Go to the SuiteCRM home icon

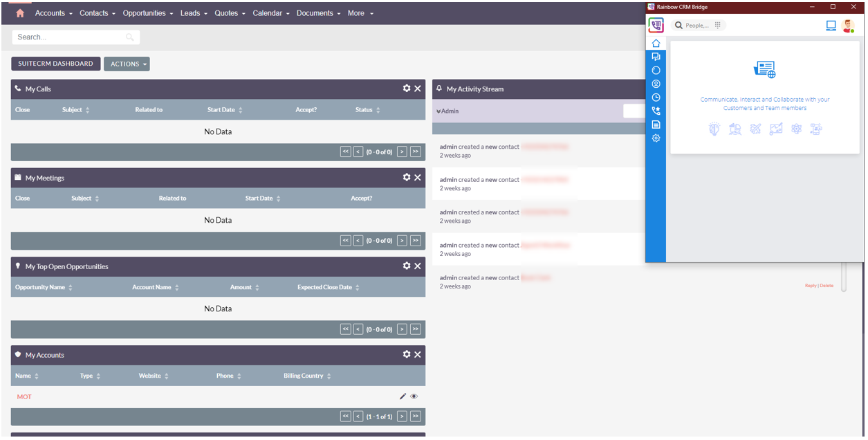(x=19, y=13)
